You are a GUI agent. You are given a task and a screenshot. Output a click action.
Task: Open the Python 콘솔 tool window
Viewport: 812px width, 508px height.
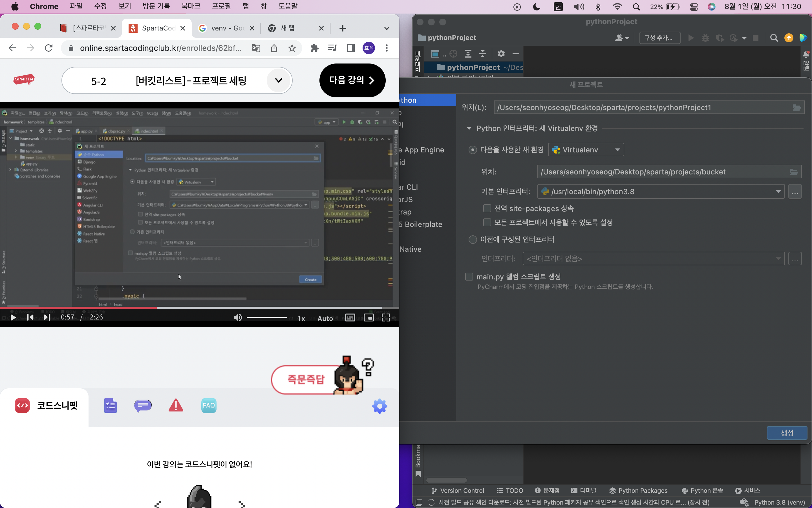702,491
